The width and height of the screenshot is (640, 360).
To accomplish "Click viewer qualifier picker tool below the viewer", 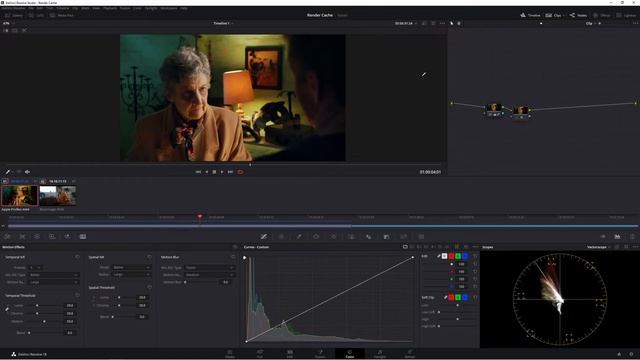I will 8,172.
